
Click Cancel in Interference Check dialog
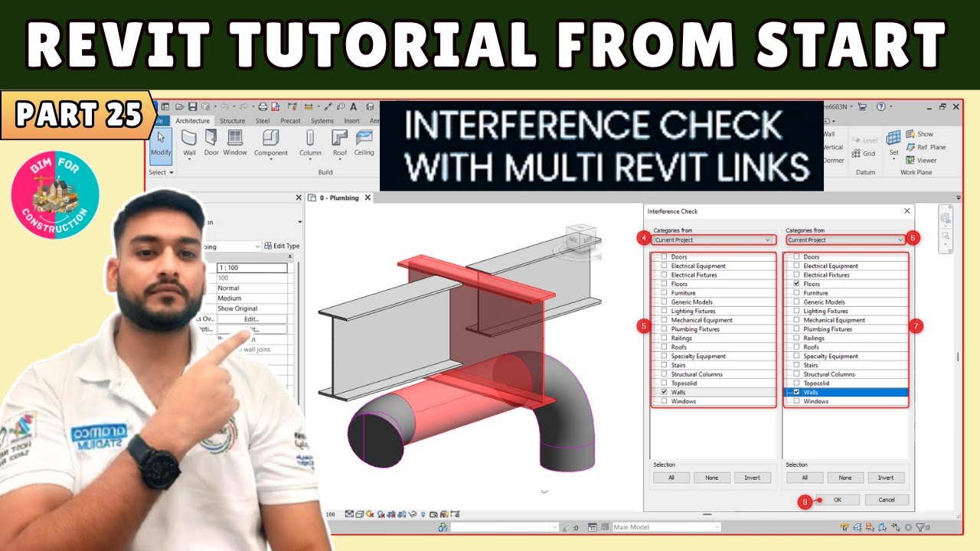[887, 500]
